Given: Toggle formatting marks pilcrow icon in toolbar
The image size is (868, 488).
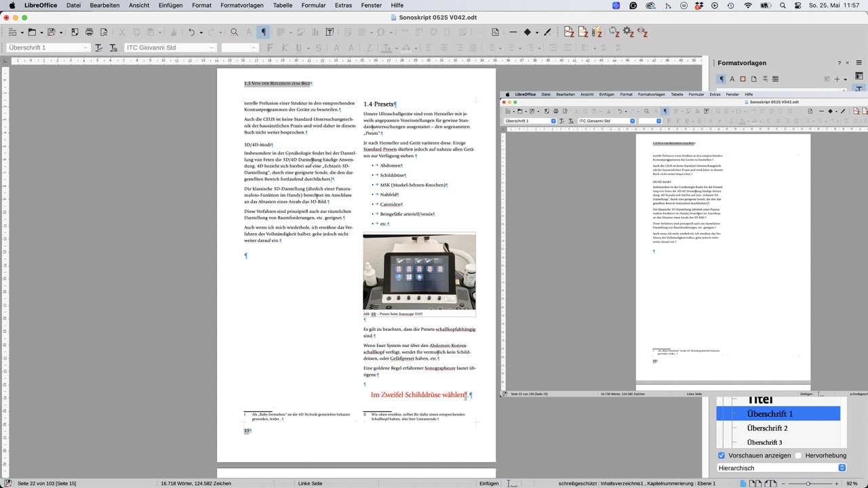Looking at the screenshot, I should pyautogui.click(x=263, y=32).
